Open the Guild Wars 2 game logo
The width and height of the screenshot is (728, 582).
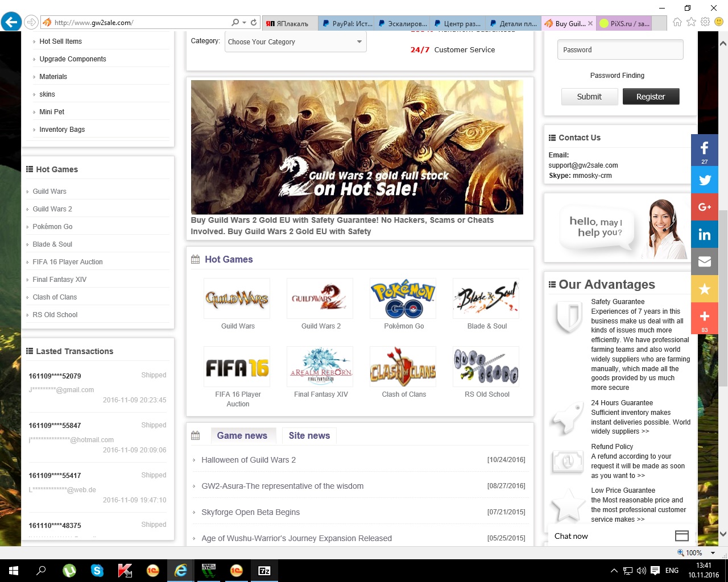(320, 298)
